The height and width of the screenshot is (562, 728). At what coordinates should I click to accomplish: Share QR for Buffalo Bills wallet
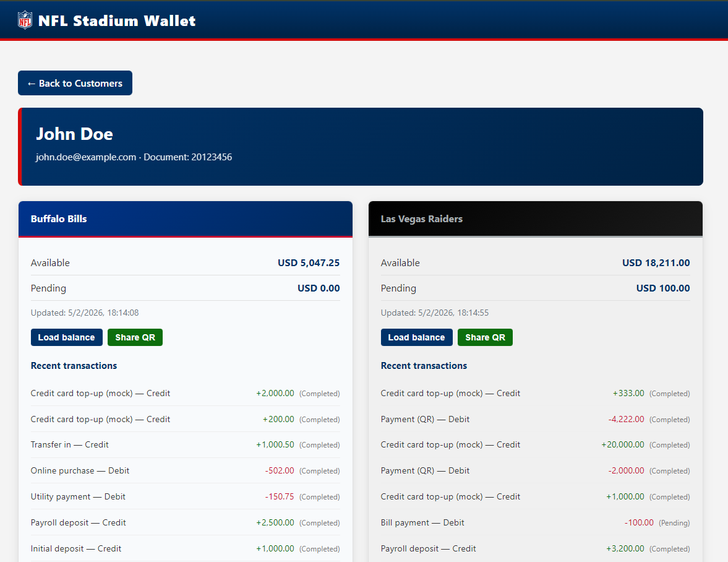point(135,337)
